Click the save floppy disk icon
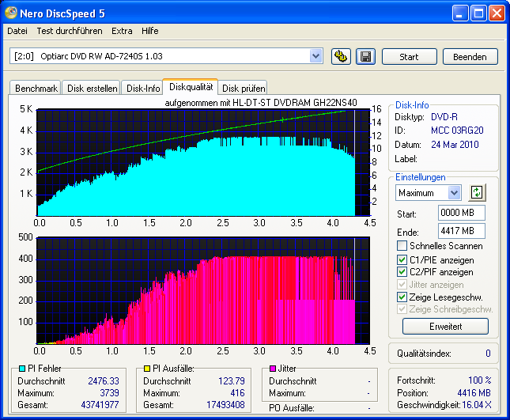The height and width of the screenshot is (420, 510). point(365,57)
